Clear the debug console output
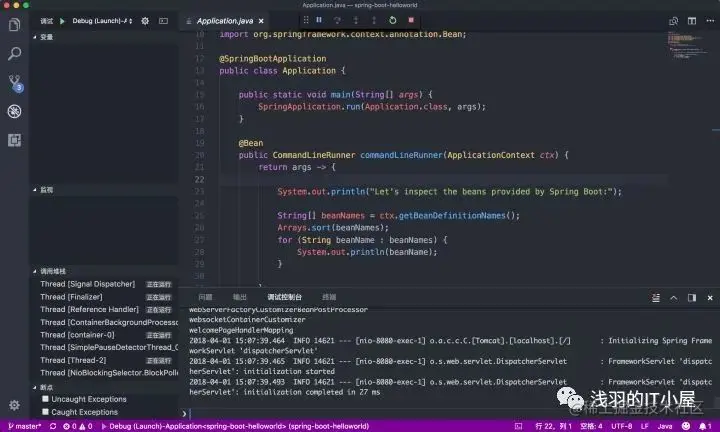This screenshot has width=720, height=432. click(x=656, y=298)
